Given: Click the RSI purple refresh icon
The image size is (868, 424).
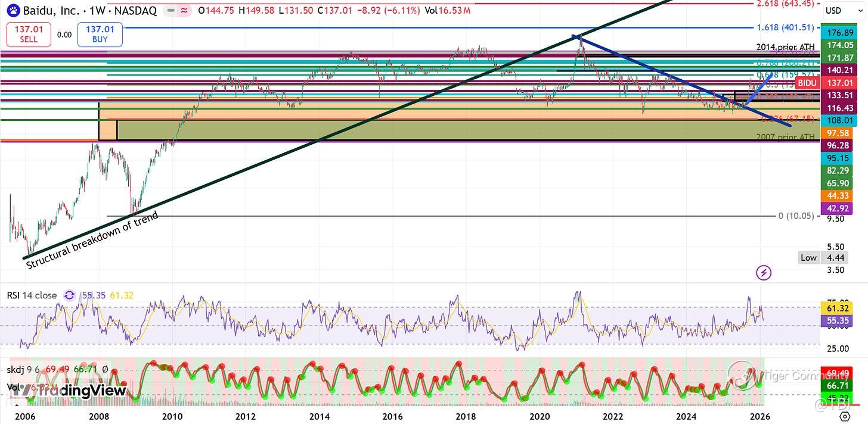Looking at the screenshot, I should [x=70, y=295].
